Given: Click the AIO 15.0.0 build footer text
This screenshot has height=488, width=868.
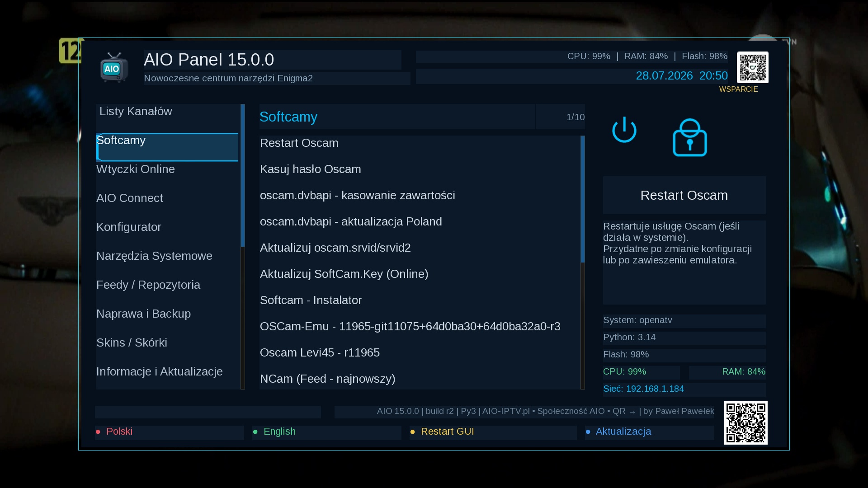Looking at the screenshot, I should tap(546, 411).
